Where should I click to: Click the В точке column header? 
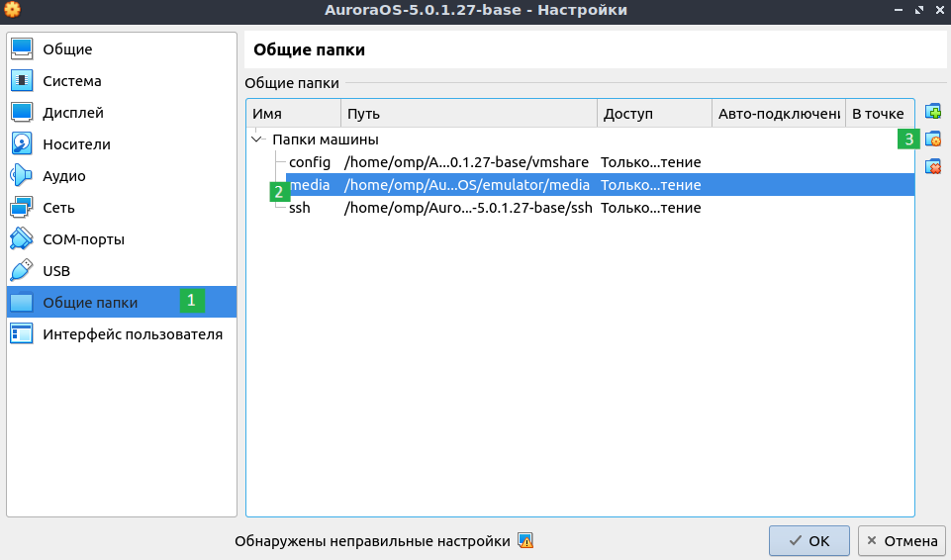click(x=880, y=114)
